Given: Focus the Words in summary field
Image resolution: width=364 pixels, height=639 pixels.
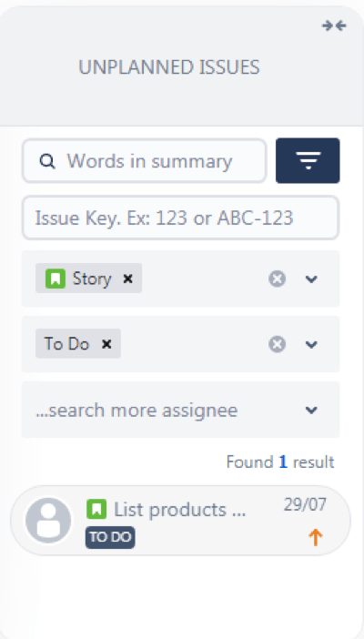Looking at the screenshot, I should point(145,161).
